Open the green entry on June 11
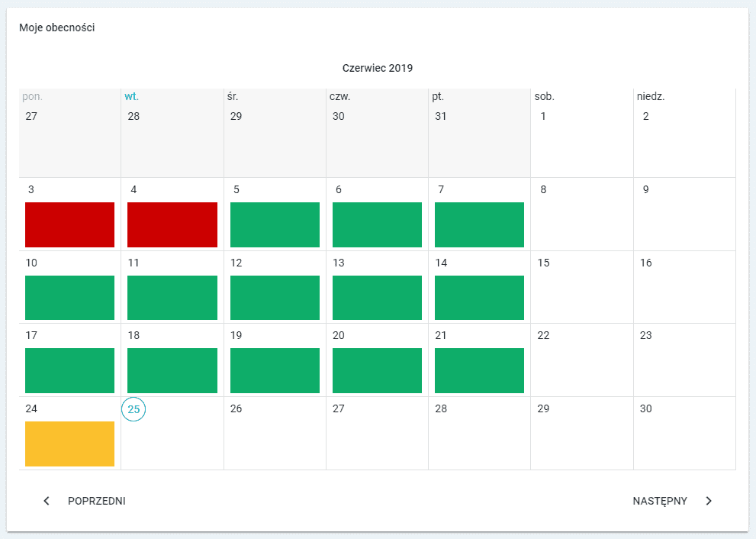This screenshot has width=756, height=539. (x=172, y=298)
